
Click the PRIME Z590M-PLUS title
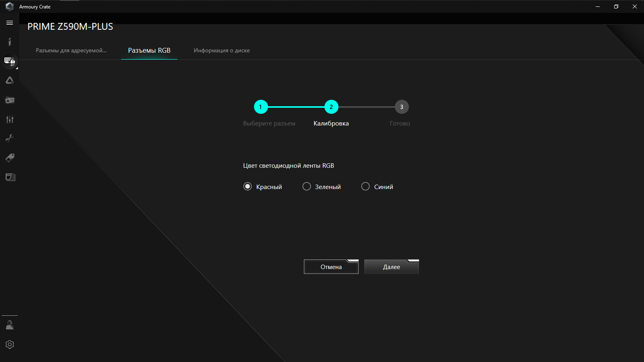[70, 27]
